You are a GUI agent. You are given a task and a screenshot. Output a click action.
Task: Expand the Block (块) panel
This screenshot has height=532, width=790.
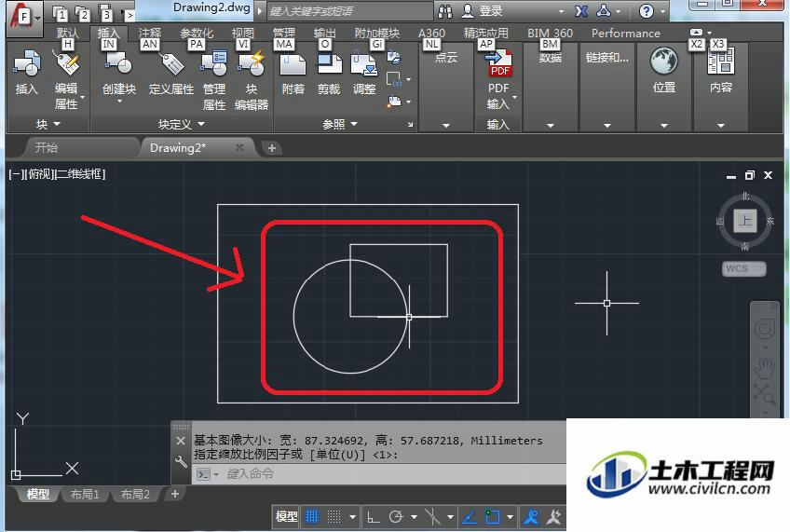[x=48, y=124]
